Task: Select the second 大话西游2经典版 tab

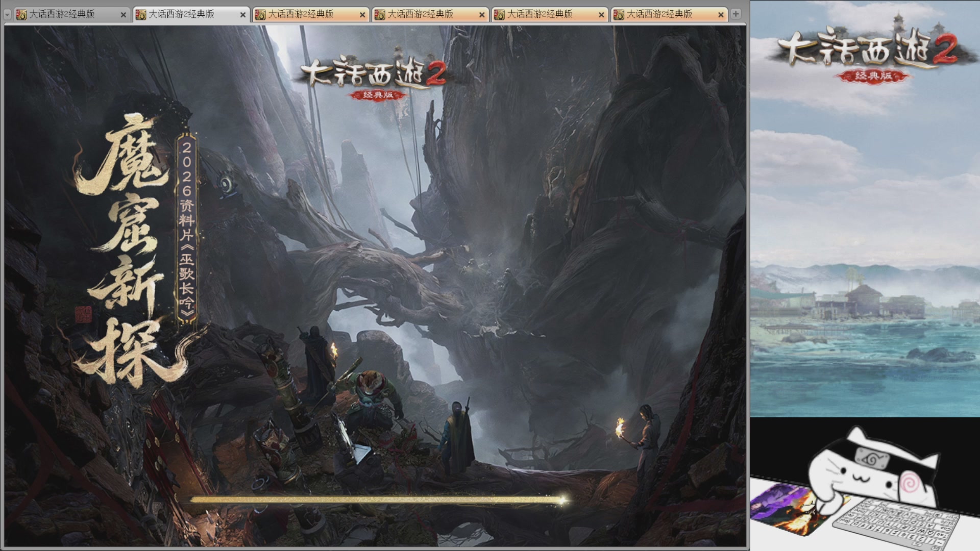Action: (191, 14)
